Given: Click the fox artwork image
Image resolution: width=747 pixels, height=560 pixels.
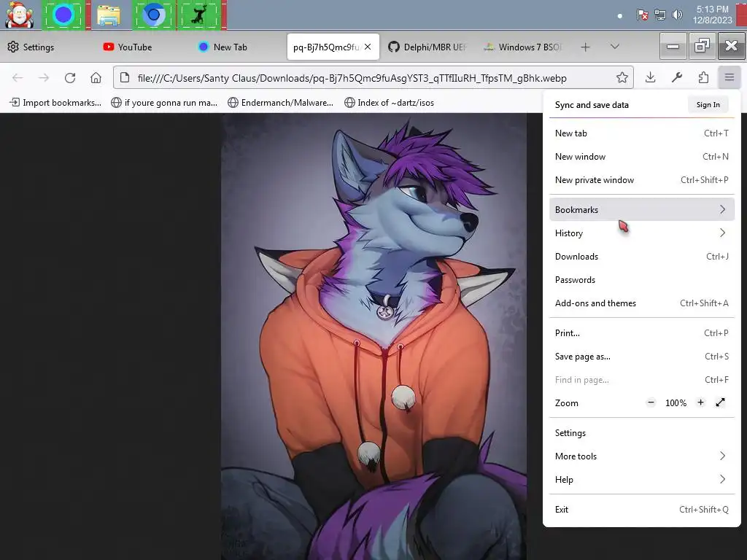Looking at the screenshot, I should coord(373,336).
